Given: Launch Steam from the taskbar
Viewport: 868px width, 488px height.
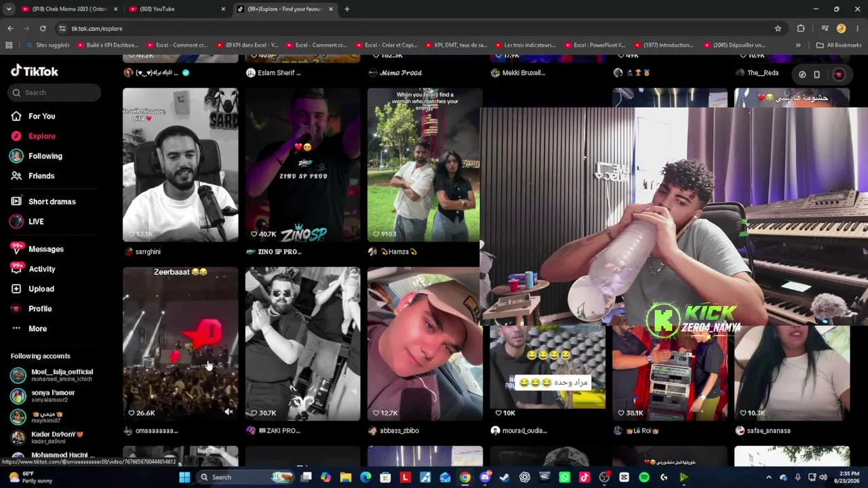Looking at the screenshot, I should coord(505,477).
